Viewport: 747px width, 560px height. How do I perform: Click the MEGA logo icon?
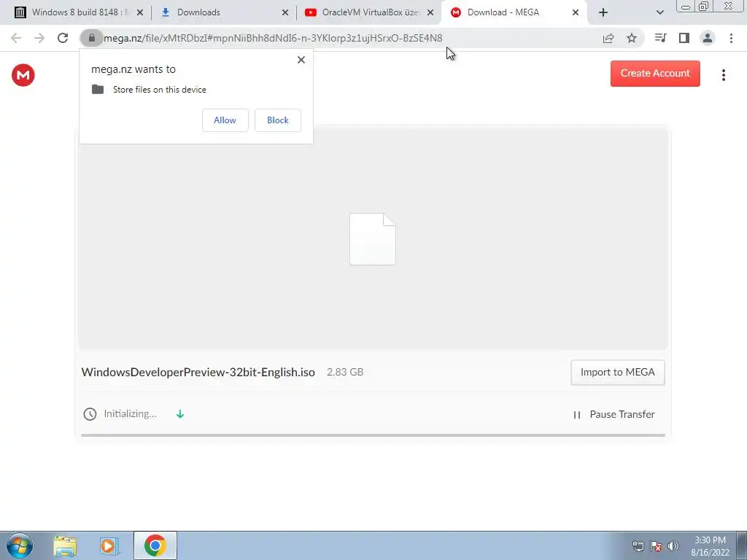click(x=23, y=75)
